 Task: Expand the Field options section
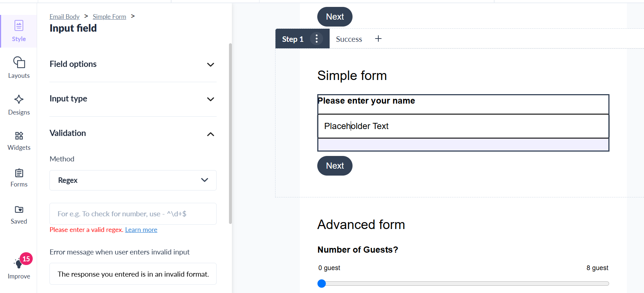coord(133,64)
